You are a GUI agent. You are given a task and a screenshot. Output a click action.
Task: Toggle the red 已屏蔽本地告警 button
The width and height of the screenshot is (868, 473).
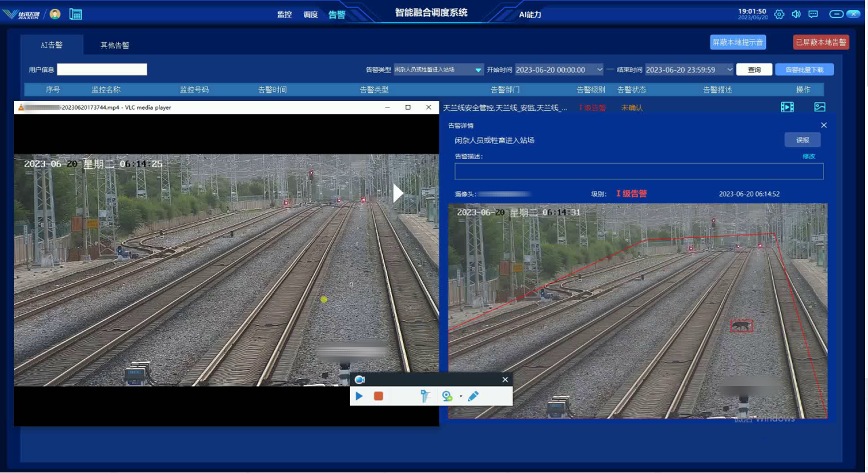pos(820,42)
